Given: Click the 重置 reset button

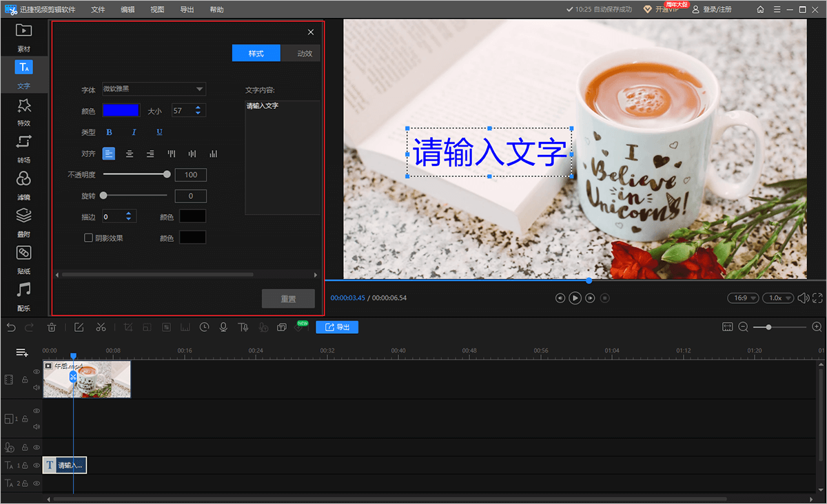Looking at the screenshot, I should 288,298.
